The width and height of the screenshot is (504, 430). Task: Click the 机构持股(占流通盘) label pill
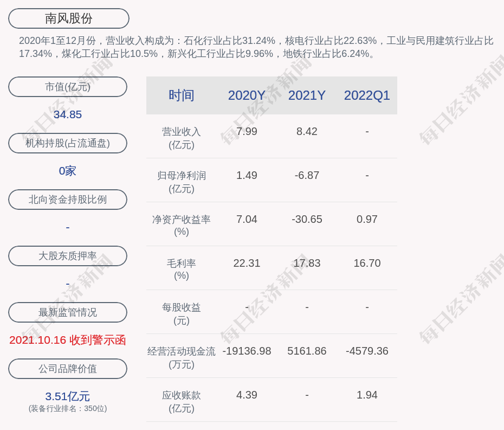(x=68, y=143)
